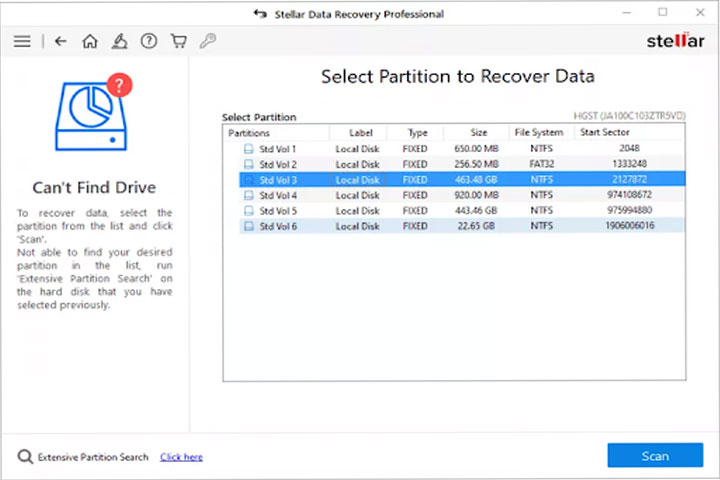Viewport: 720px width, 480px height.
Task: Maximize the Stellar Data Recovery window
Action: click(x=663, y=12)
